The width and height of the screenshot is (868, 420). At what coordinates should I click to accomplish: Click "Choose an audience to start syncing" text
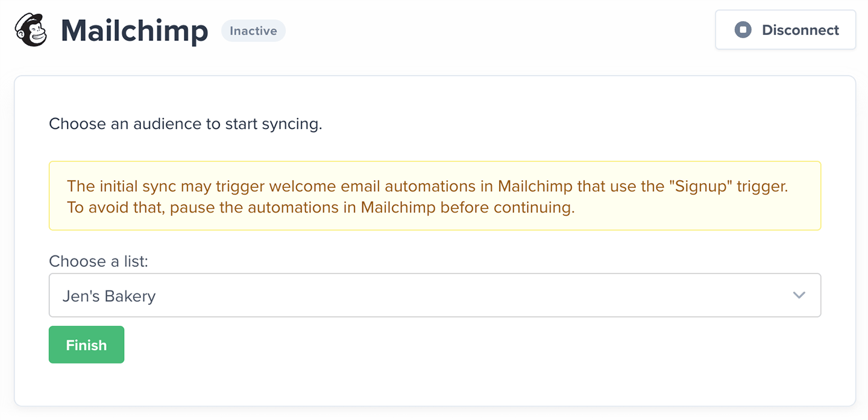click(185, 124)
